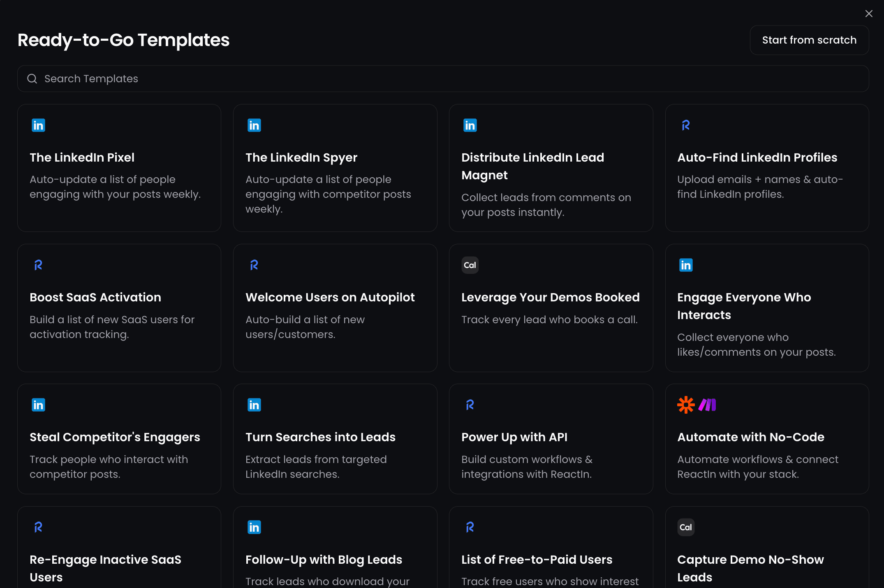
Task: Click the Cal icon on Leverage Your Demos Booked card
Action: (x=470, y=265)
